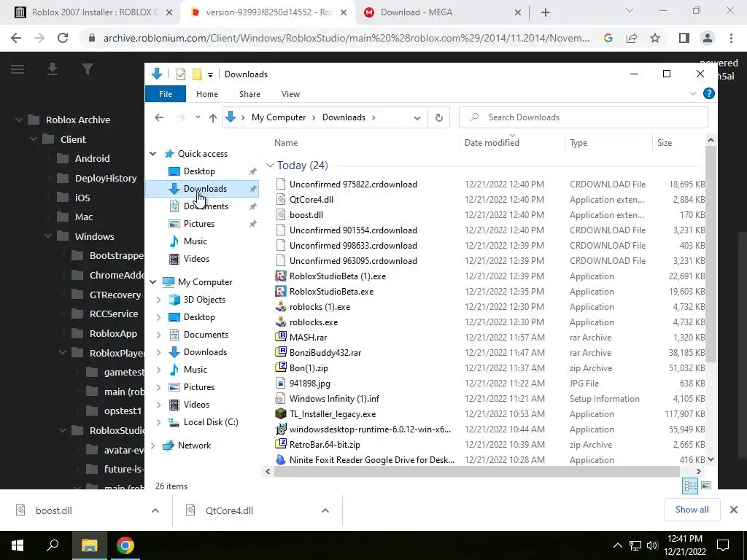The image size is (747, 560).
Task: Click Show all downloads button
Action: [692, 510]
